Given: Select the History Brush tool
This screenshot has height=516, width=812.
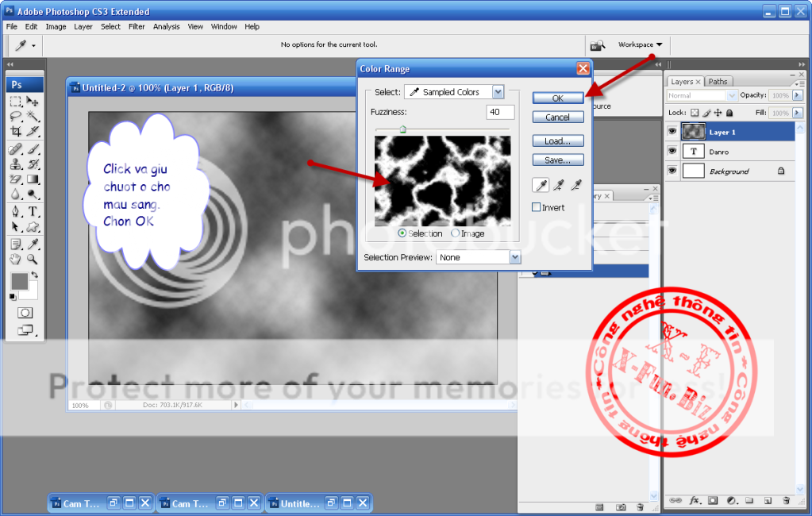Looking at the screenshot, I should click(x=33, y=165).
